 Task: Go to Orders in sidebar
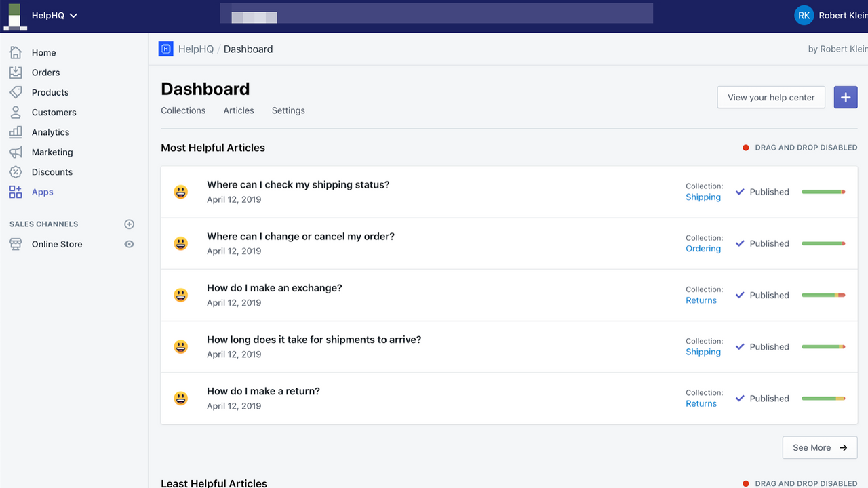point(45,73)
